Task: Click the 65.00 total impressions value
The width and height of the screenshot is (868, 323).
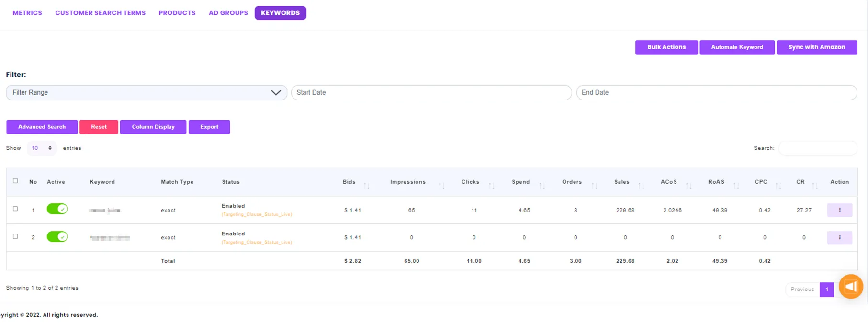Action: (x=412, y=261)
